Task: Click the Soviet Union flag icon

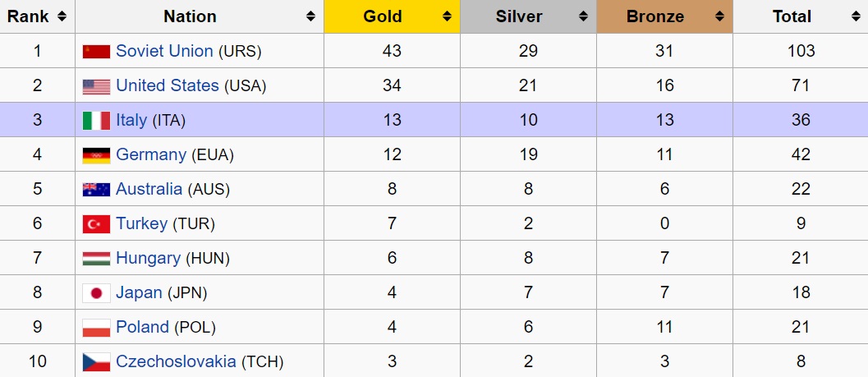Action: [x=96, y=52]
